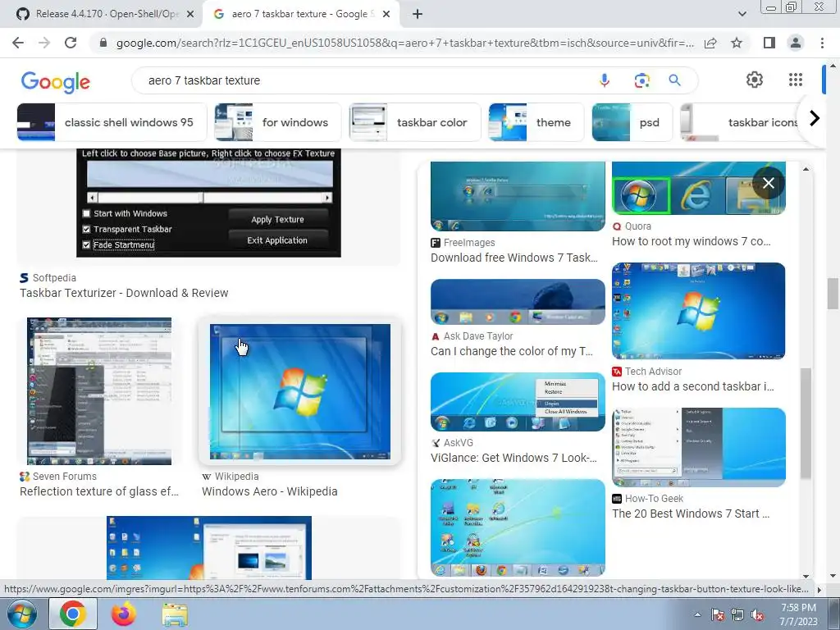Open the bottom desktop settings thumbnail

coord(209,547)
